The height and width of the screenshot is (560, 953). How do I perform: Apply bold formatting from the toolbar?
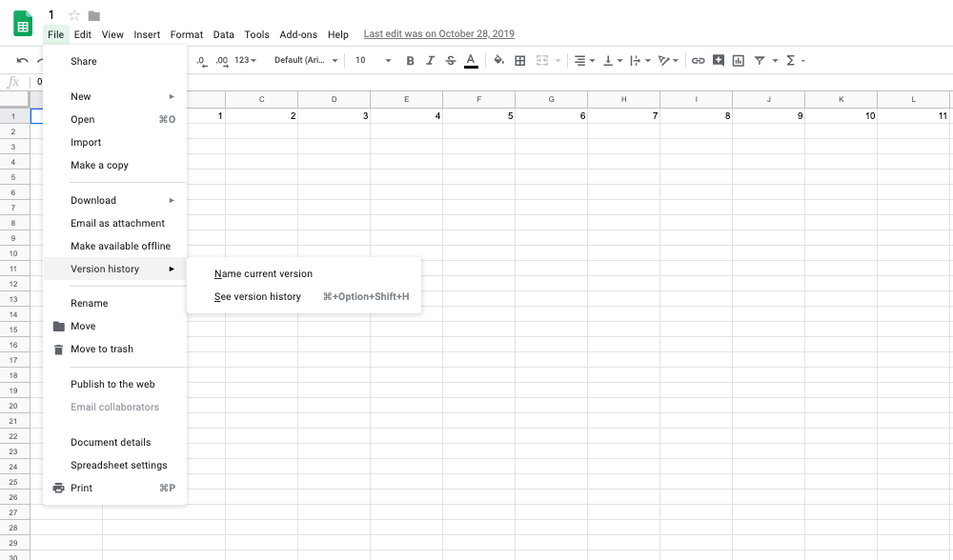coord(410,60)
